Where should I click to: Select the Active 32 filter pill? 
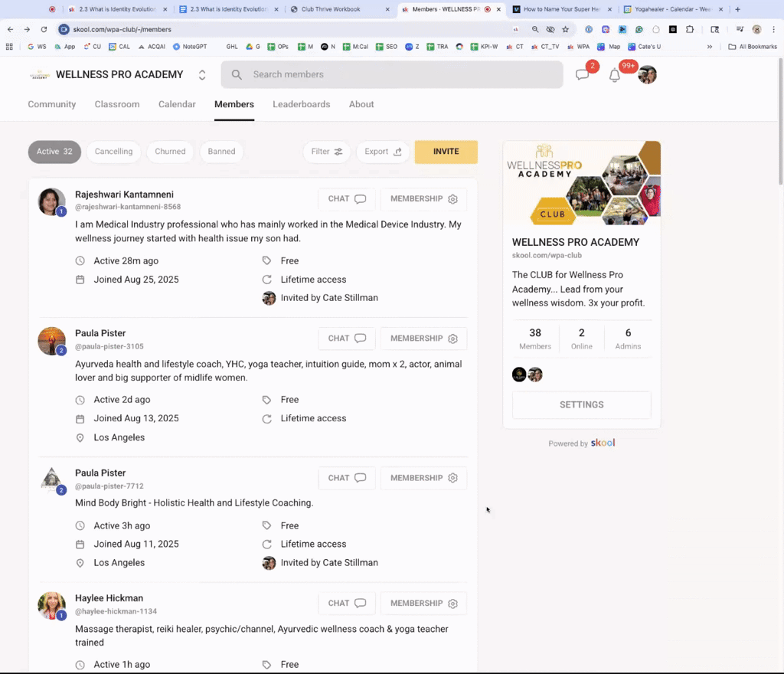click(54, 152)
